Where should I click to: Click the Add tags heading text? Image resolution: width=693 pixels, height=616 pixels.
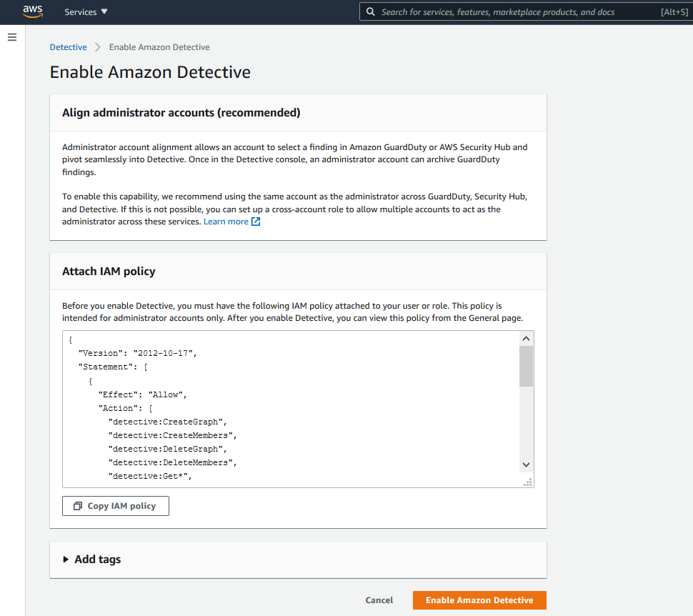tap(98, 560)
